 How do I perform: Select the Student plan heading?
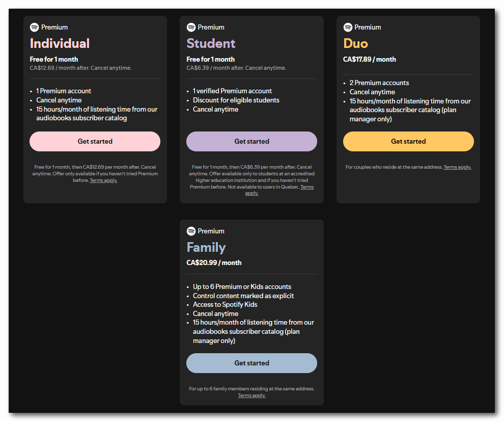pyautogui.click(x=211, y=43)
